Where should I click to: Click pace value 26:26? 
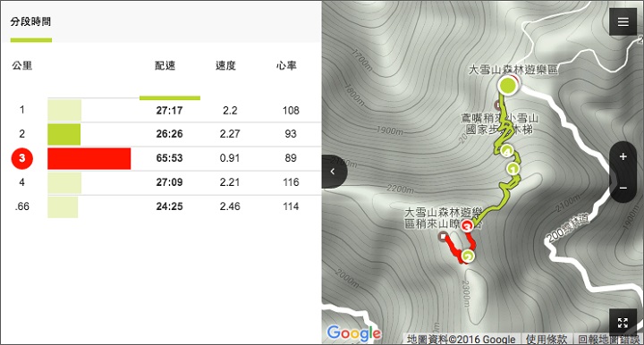[x=169, y=134]
